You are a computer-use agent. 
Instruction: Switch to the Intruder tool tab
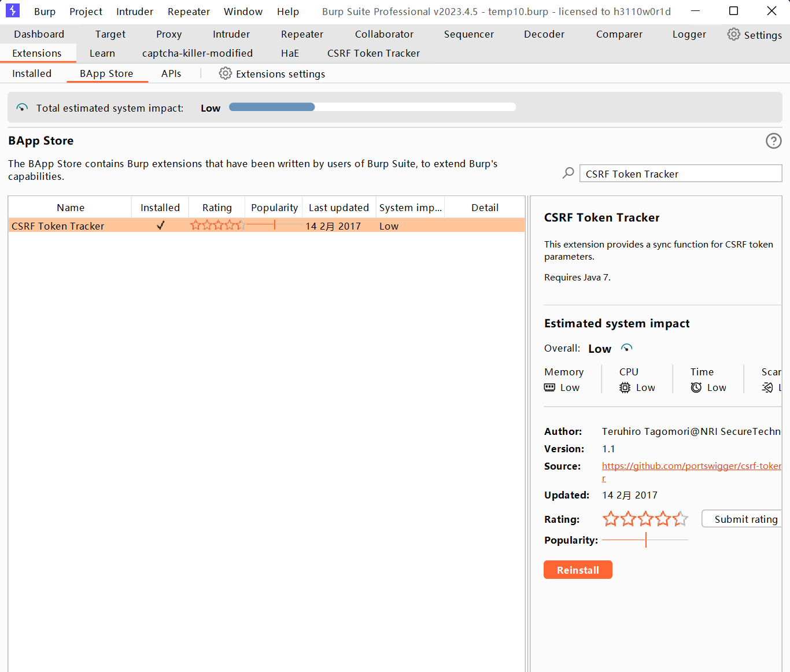(x=231, y=34)
